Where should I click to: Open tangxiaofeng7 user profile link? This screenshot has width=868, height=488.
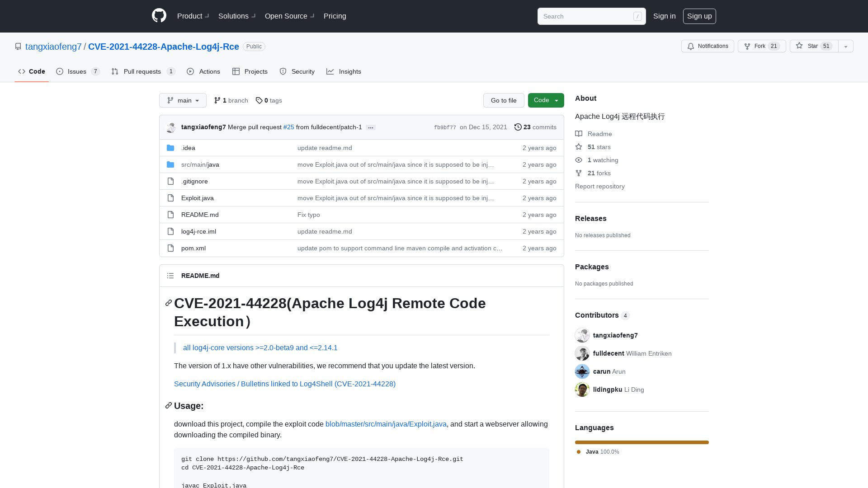[x=53, y=47]
